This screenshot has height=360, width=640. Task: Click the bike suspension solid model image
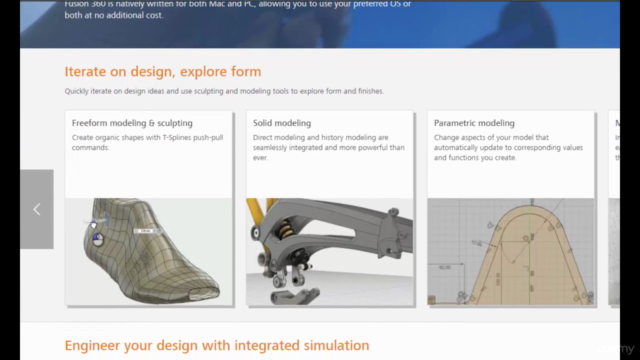pyautogui.click(x=330, y=251)
